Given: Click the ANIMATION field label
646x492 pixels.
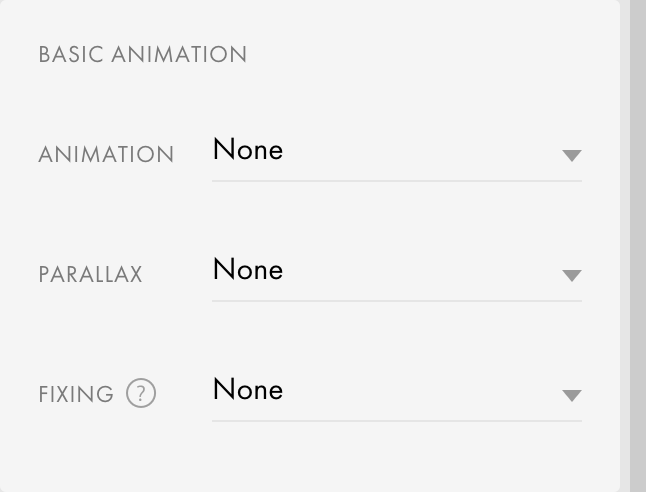Looking at the screenshot, I should point(106,155).
